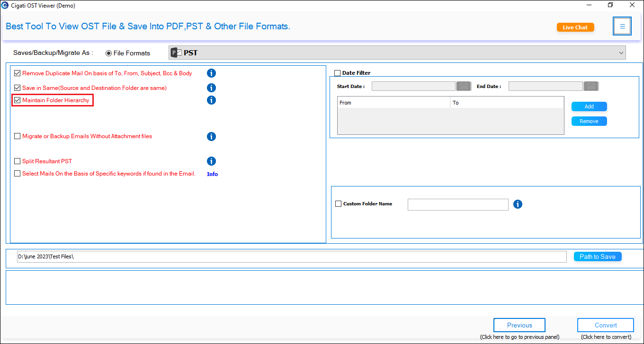Screen dimensions: 644x344
Task: Go back with the Previous button
Action: (x=519, y=325)
